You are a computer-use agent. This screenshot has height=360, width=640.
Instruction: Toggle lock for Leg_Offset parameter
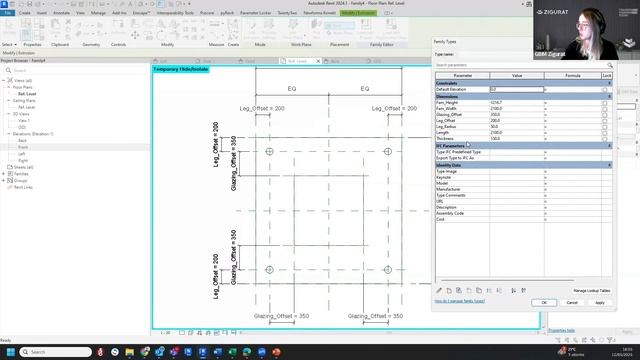point(604,121)
